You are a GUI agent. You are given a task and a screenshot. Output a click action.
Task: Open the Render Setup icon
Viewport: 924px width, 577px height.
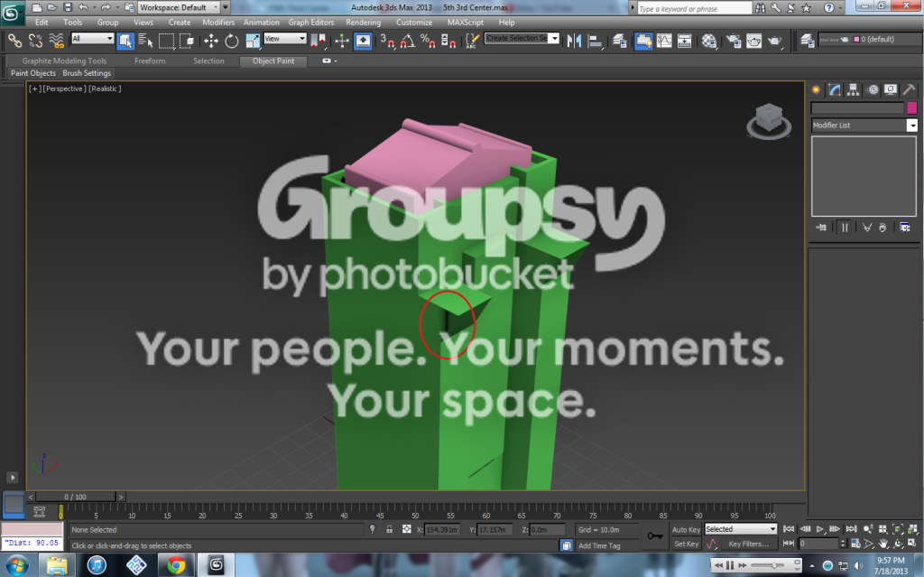[733, 41]
